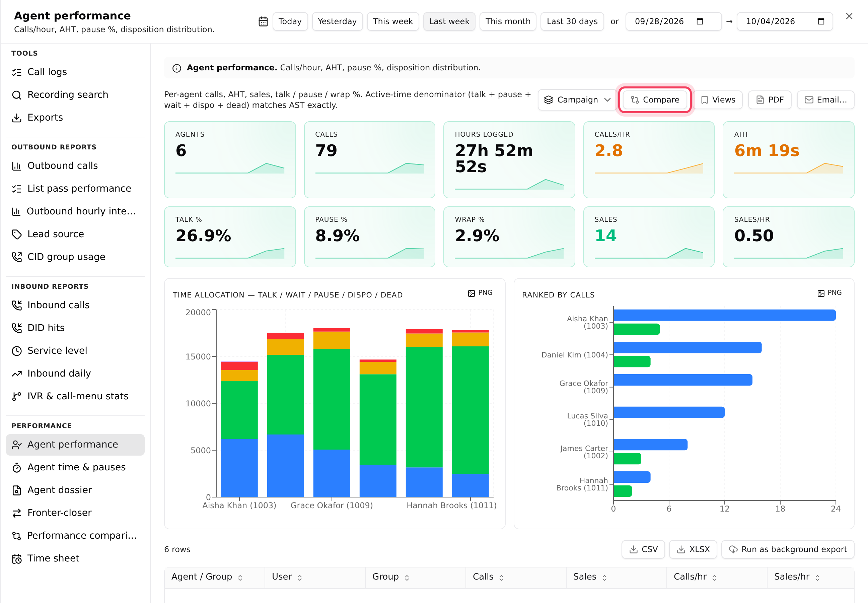Click the Service level clock icon

tap(17, 351)
